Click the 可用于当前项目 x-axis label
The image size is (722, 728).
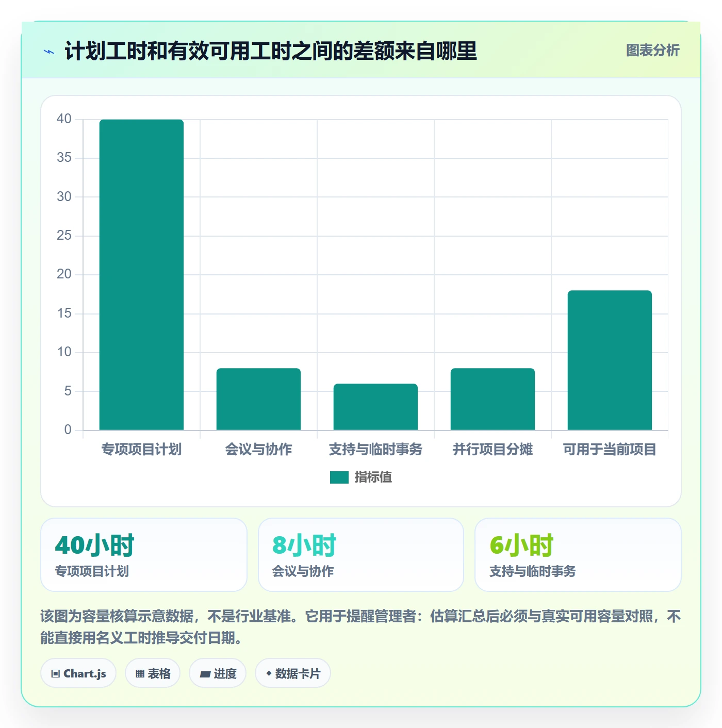[610, 450]
